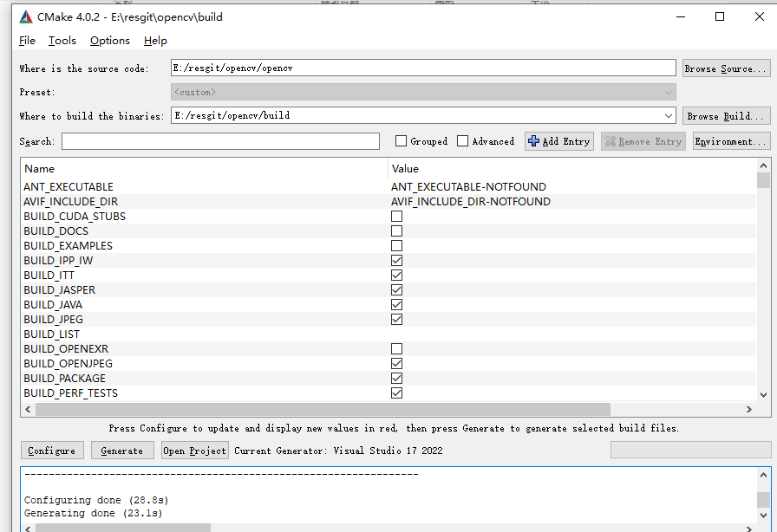The height and width of the screenshot is (532, 777).
Task: Click the AVIF_INCLUDE_DIR-NOTFOUND value
Action: pos(471,202)
